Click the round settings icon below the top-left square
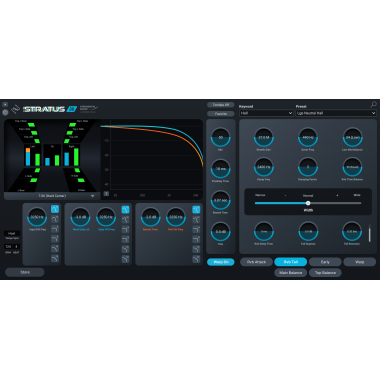The width and height of the screenshot is (380, 380). point(5,112)
